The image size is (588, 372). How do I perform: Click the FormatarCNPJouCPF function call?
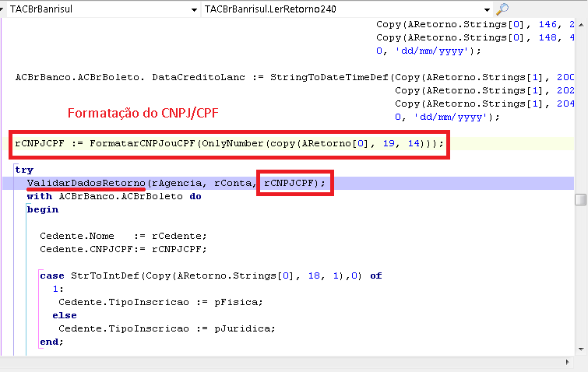pos(142,143)
